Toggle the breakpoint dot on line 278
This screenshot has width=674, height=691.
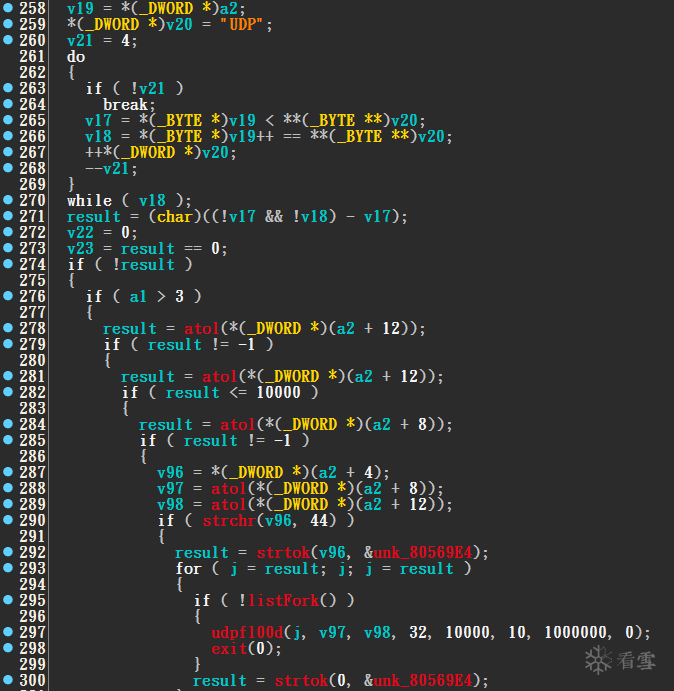pos(7,327)
